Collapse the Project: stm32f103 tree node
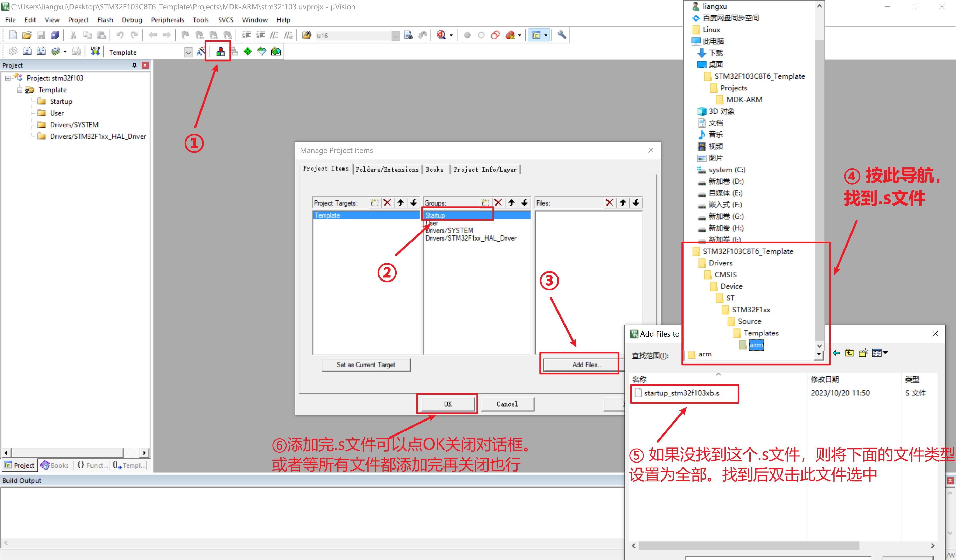 pyautogui.click(x=8, y=78)
